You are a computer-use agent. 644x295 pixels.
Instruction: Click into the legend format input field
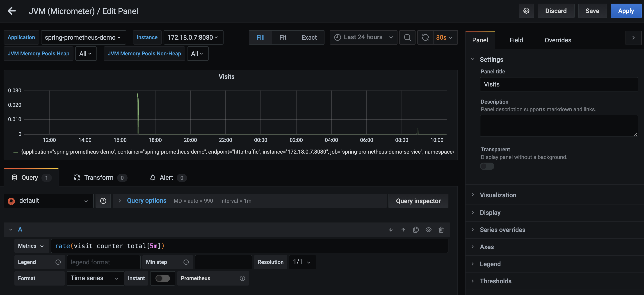click(x=103, y=262)
